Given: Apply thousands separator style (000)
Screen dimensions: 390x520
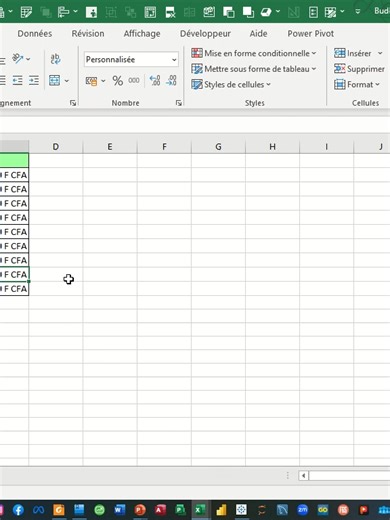Looking at the screenshot, I should 134,80.
